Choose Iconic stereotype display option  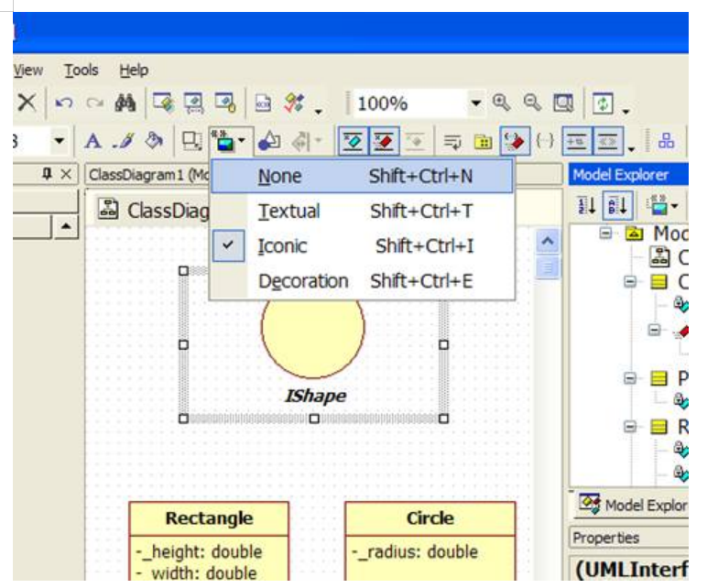pos(362,246)
